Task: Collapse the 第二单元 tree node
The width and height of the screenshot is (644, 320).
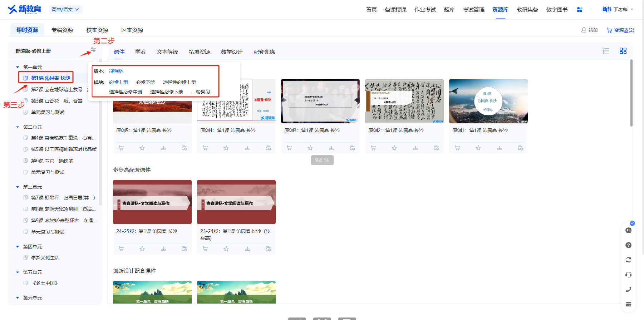Action: tap(18, 127)
